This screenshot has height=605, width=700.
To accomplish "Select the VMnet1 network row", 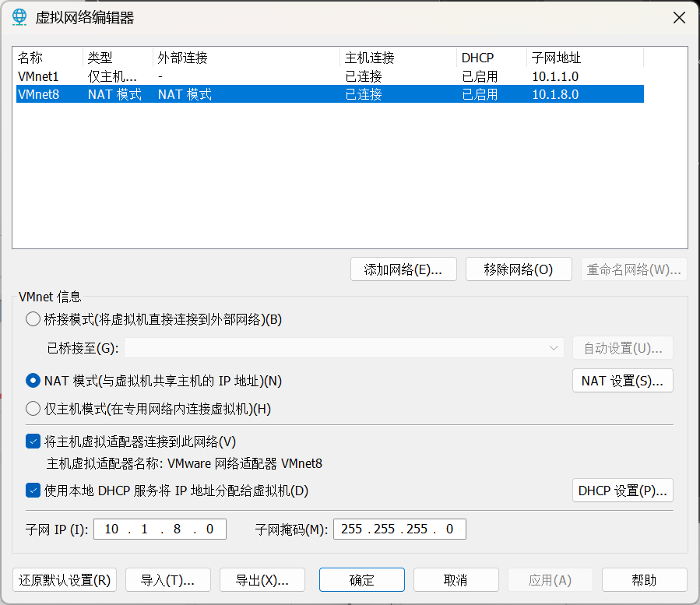I will [x=330, y=76].
